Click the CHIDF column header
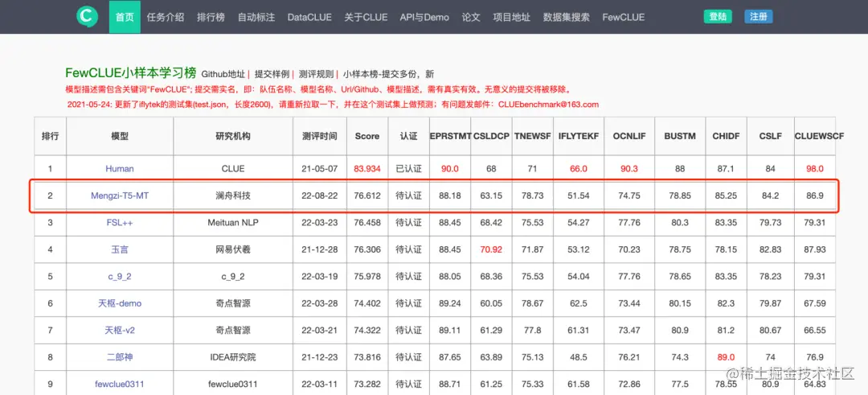The height and width of the screenshot is (395, 868). [727, 136]
